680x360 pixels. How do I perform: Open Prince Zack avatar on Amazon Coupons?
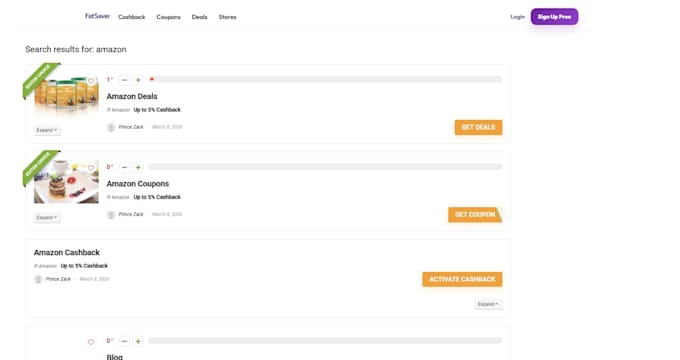(111, 214)
